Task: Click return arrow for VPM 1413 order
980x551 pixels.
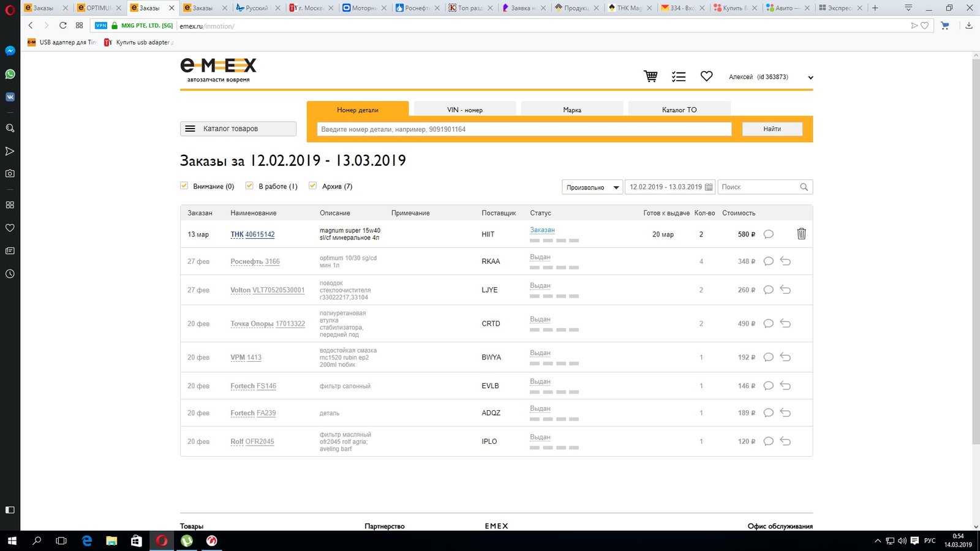Action: [x=786, y=357]
